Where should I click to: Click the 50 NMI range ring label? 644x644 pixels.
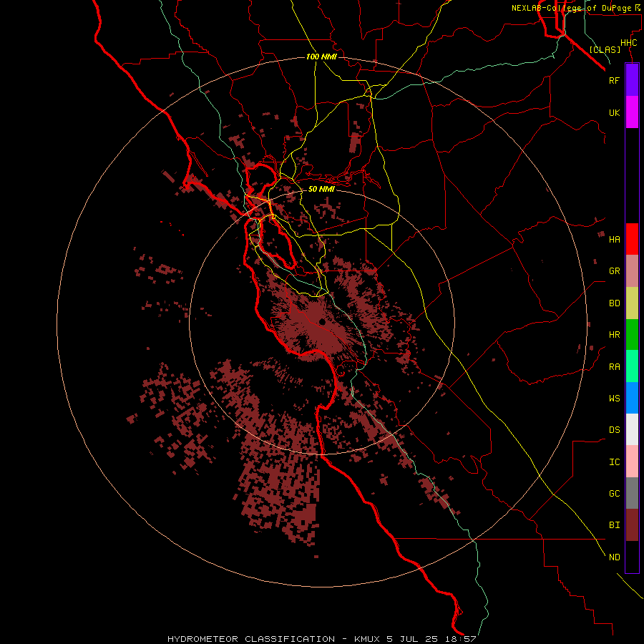click(321, 189)
